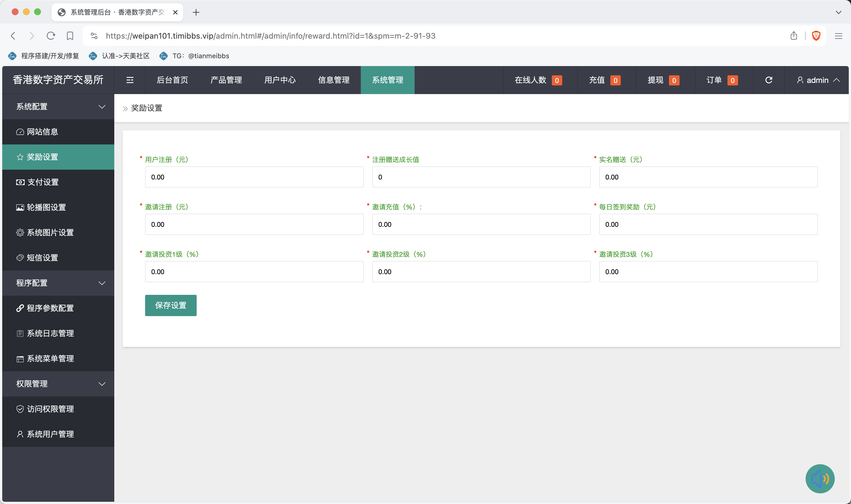The image size is (851, 504).
Task: Open 系统菜单管理 in the sidebar
Action: click(x=58, y=359)
